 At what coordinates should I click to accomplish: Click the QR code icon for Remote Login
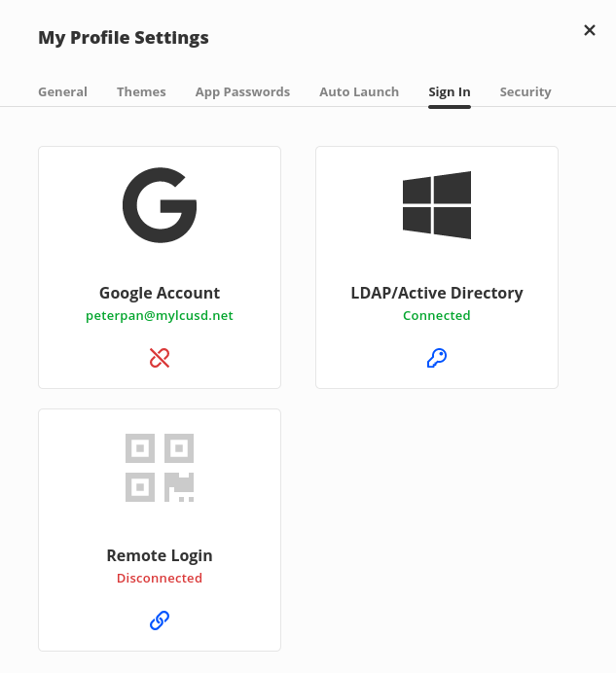pyautogui.click(x=160, y=468)
